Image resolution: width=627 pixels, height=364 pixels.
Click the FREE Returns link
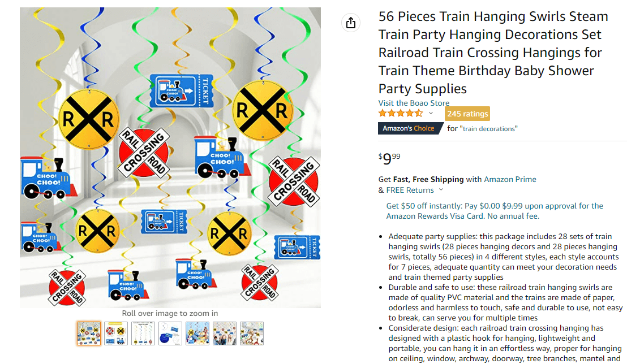tap(410, 190)
